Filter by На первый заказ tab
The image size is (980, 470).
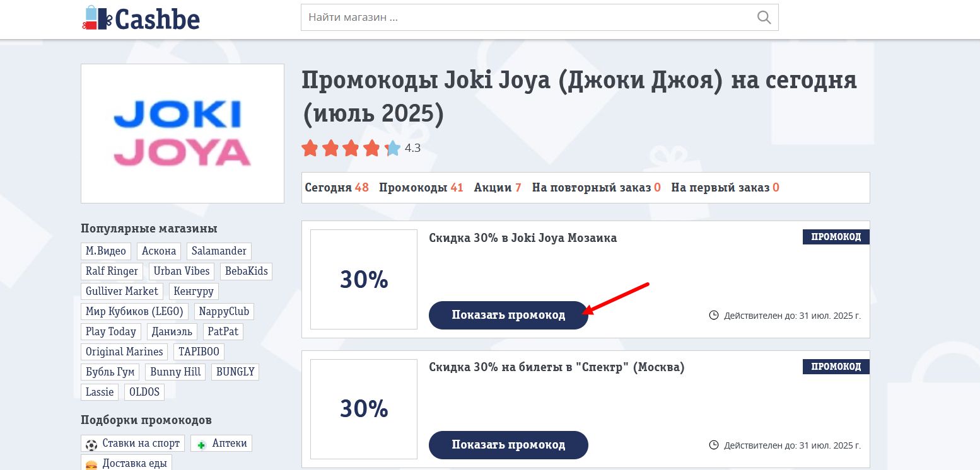point(725,188)
